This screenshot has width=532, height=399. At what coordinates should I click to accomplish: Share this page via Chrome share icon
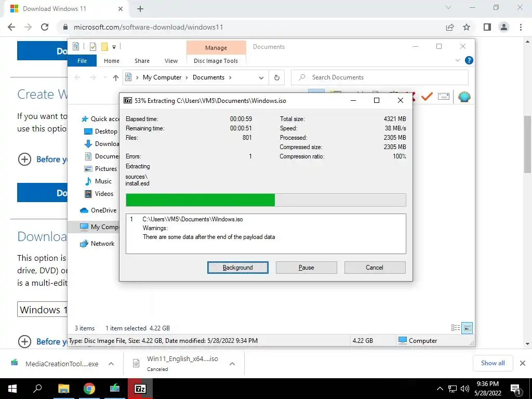(x=450, y=27)
